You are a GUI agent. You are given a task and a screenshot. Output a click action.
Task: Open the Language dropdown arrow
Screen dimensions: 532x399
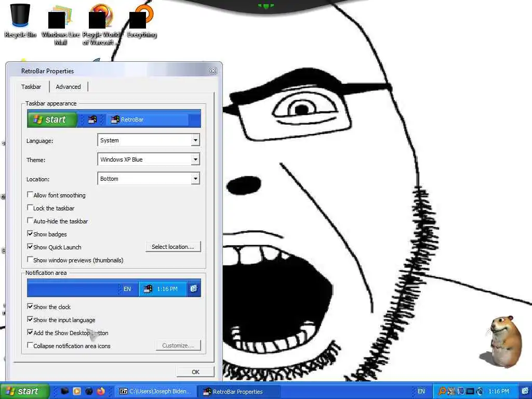click(195, 140)
